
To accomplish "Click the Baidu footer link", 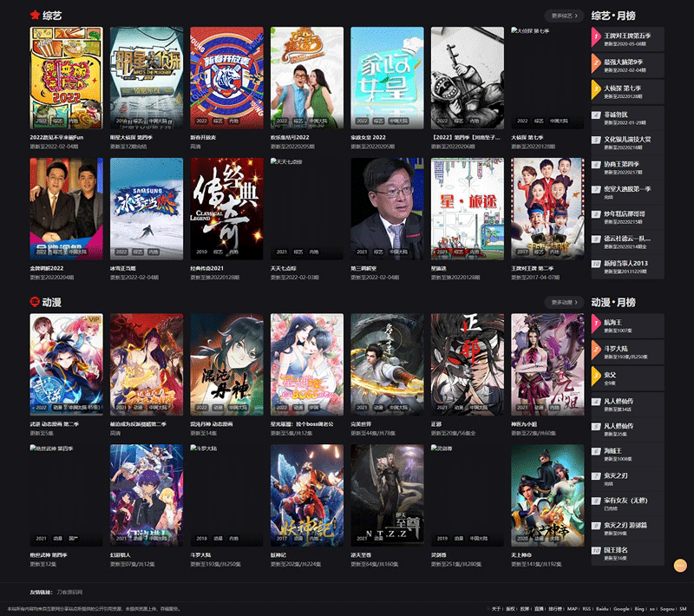I will pos(602,609).
